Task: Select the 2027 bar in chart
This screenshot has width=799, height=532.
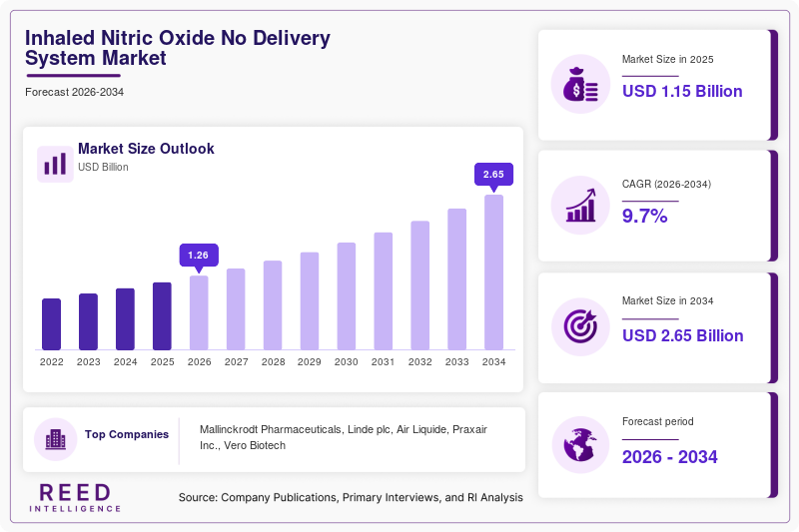Action: (236, 309)
